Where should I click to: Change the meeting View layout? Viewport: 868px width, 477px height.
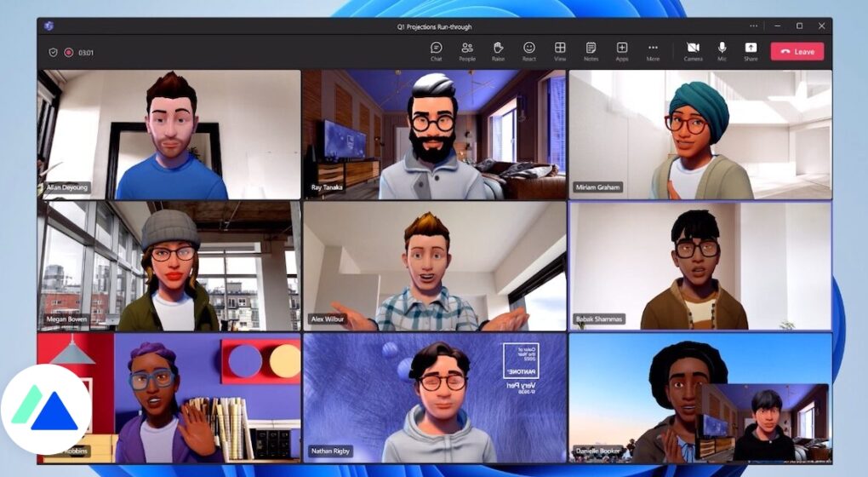(560, 51)
